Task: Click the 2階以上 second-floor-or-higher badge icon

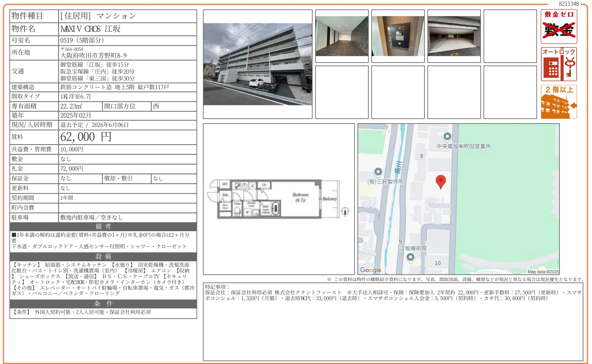Action: 559,102
